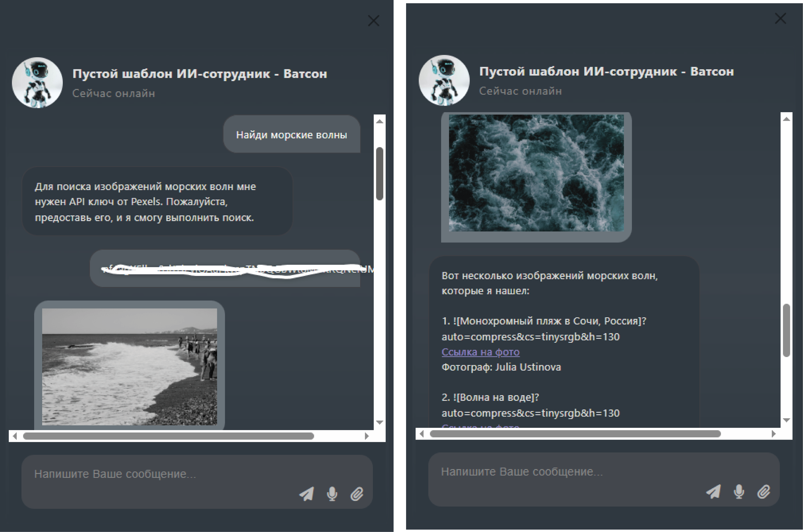Send message icon in right chat window
803x532 pixels.
click(x=714, y=491)
